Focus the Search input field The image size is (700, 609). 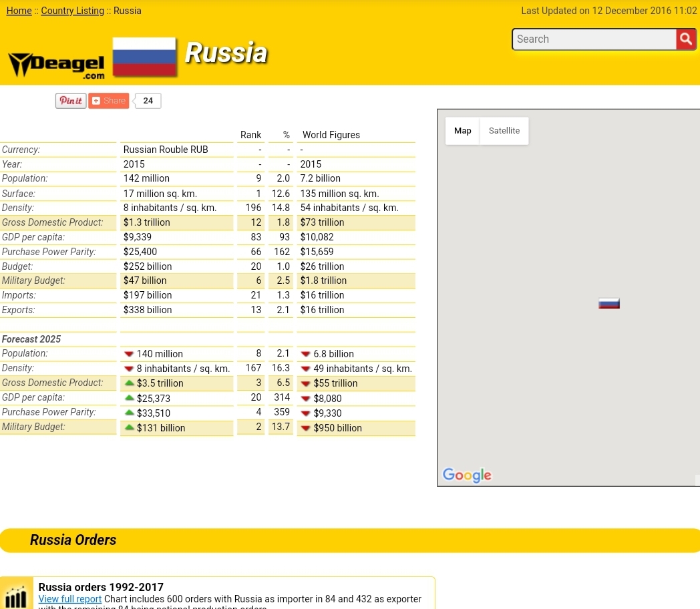click(x=594, y=39)
